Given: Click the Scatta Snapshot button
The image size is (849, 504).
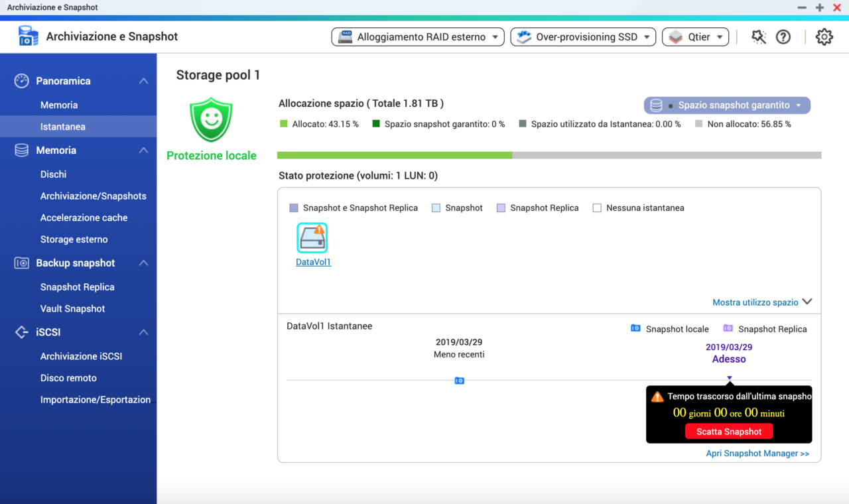Looking at the screenshot, I should coord(729,432).
